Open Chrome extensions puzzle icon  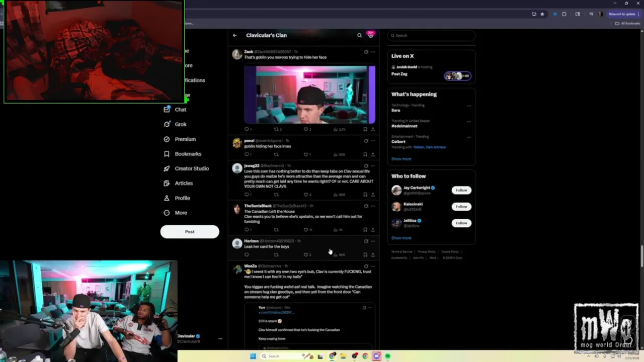pyautogui.click(x=565, y=14)
